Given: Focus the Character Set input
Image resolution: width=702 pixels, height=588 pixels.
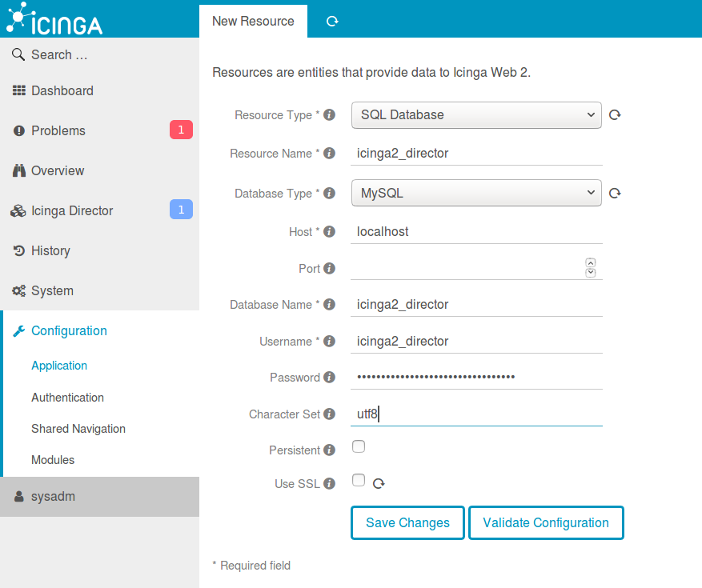Looking at the screenshot, I should pos(476,414).
